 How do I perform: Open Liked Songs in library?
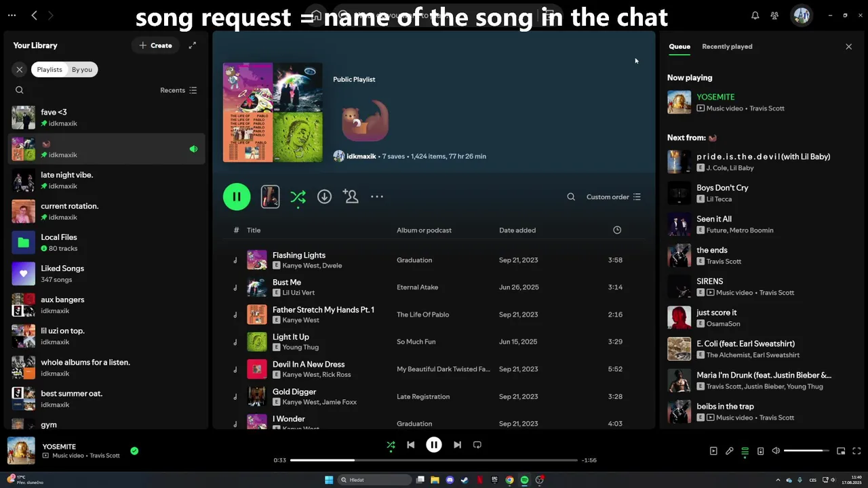(106, 273)
